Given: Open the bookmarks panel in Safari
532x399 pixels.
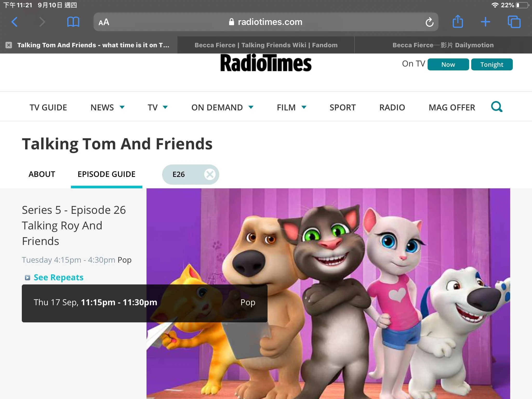Looking at the screenshot, I should [73, 22].
